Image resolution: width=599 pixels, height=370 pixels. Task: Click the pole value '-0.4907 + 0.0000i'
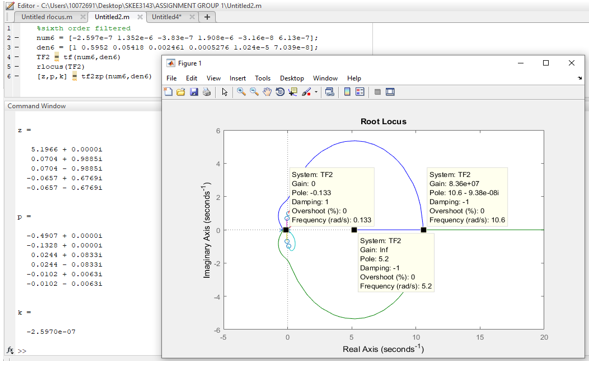(x=64, y=236)
